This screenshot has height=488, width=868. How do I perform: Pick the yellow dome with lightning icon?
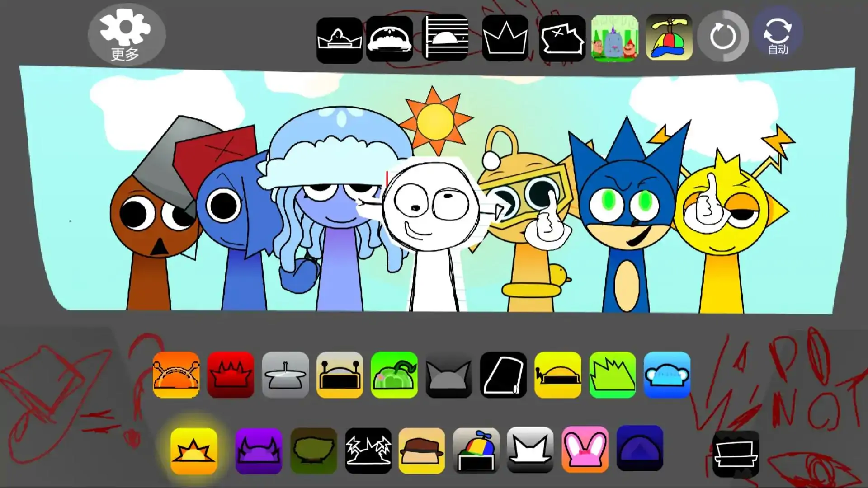coord(558,375)
